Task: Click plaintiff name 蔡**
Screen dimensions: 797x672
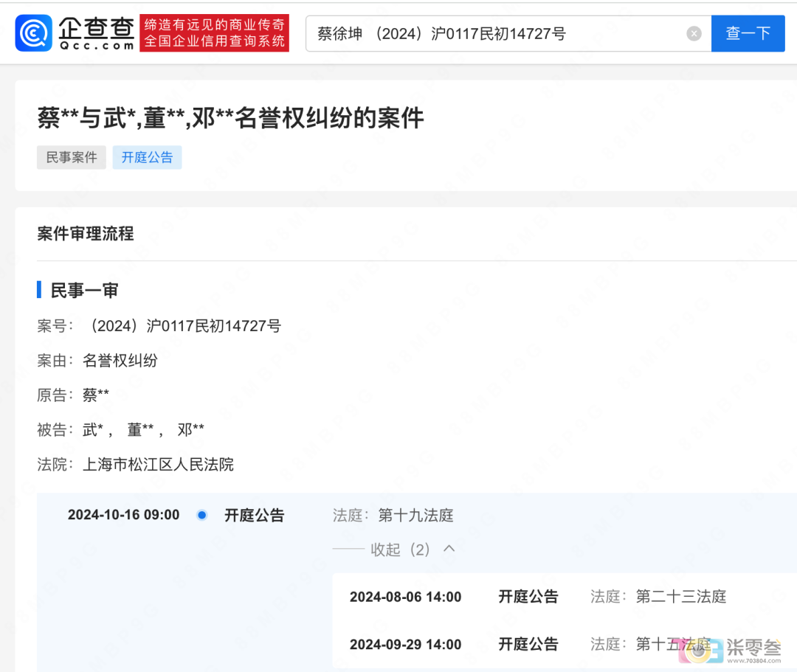Action: (95, 395)
